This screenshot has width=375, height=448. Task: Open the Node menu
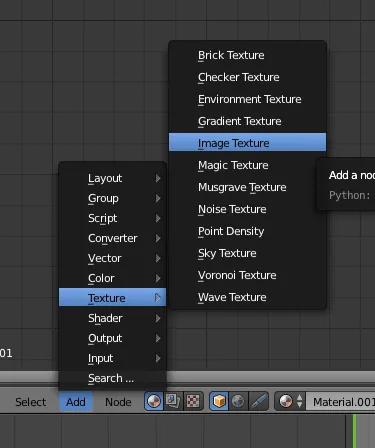[118, 402]
